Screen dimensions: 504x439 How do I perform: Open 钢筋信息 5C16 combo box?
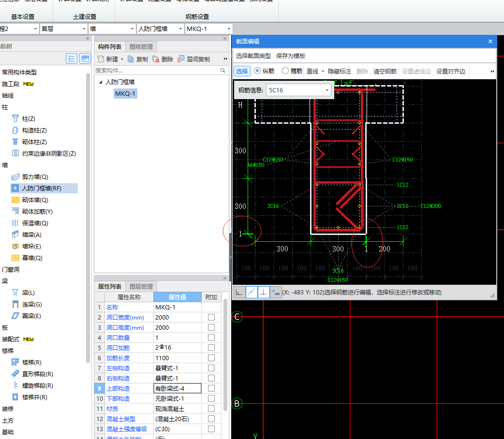pyautogui.click(x=298, y=90)
